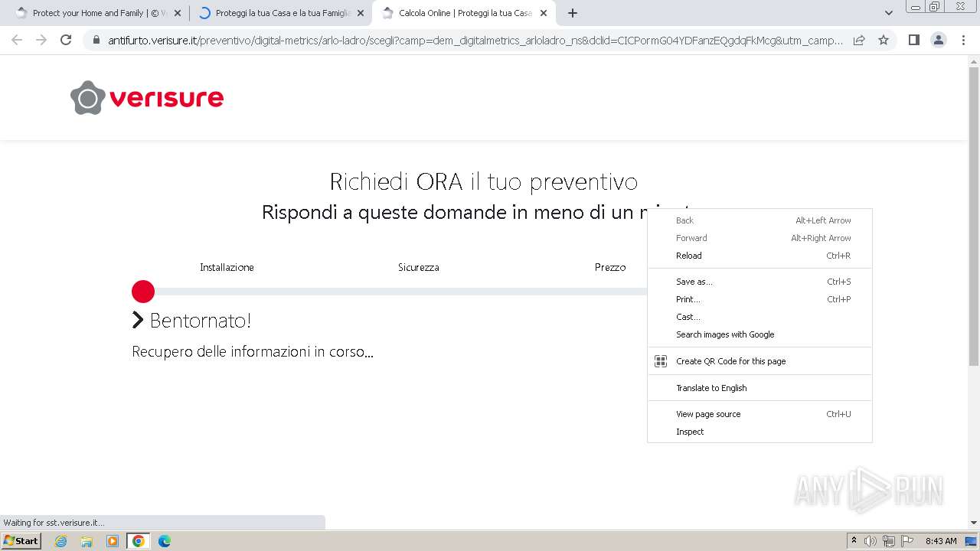Click the browser reload button
Screen dimensions: 980x551
coord(66,41)
